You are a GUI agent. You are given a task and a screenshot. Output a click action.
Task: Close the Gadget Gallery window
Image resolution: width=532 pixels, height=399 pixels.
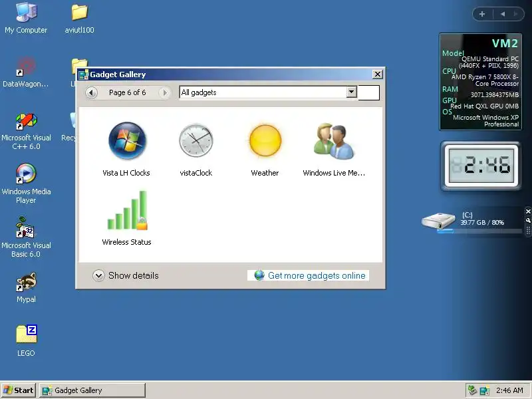pyautogui.click(x=377, y=74)
